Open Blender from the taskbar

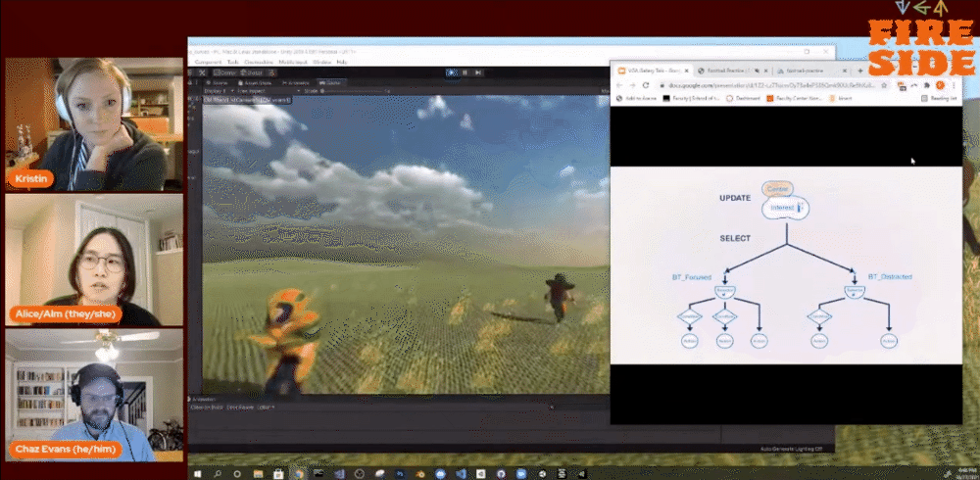point(420,474)
